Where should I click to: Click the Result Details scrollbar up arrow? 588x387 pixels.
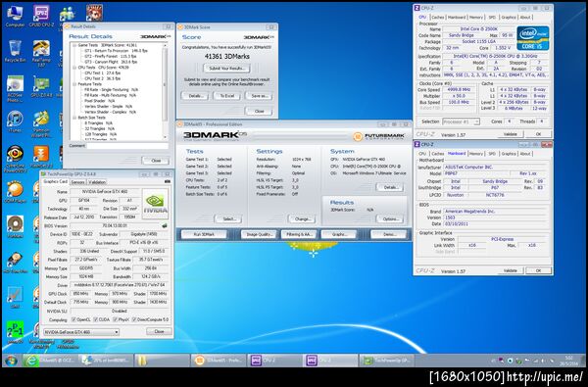pos(165,45)
